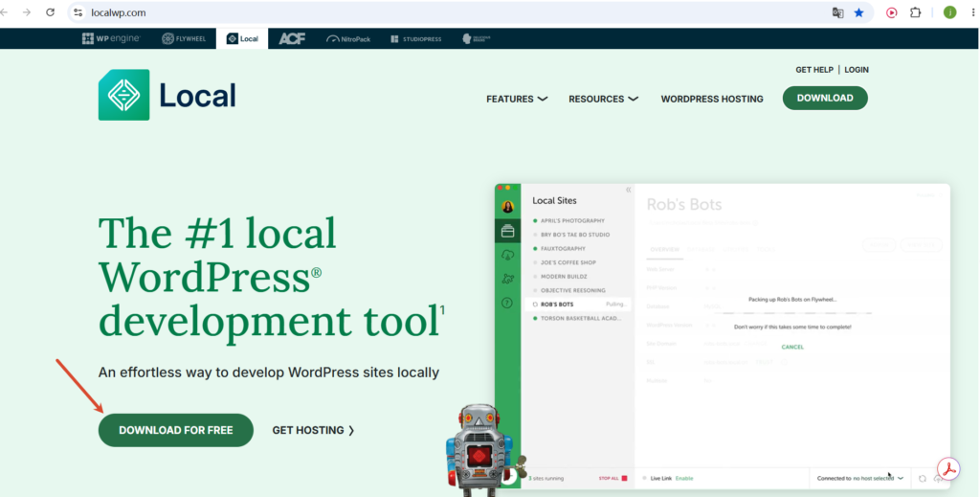980x497 pixels.
Task: Open the ACF brand tab
Action: click(292, 38)
